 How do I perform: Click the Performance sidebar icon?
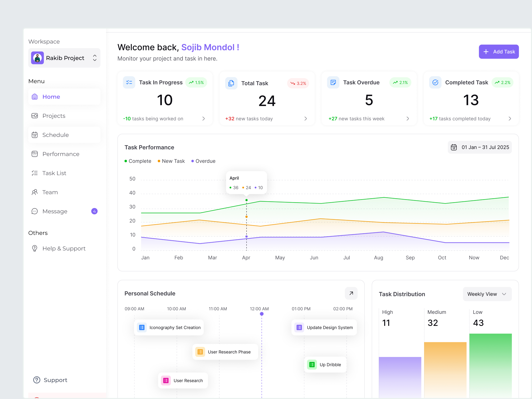35,154
